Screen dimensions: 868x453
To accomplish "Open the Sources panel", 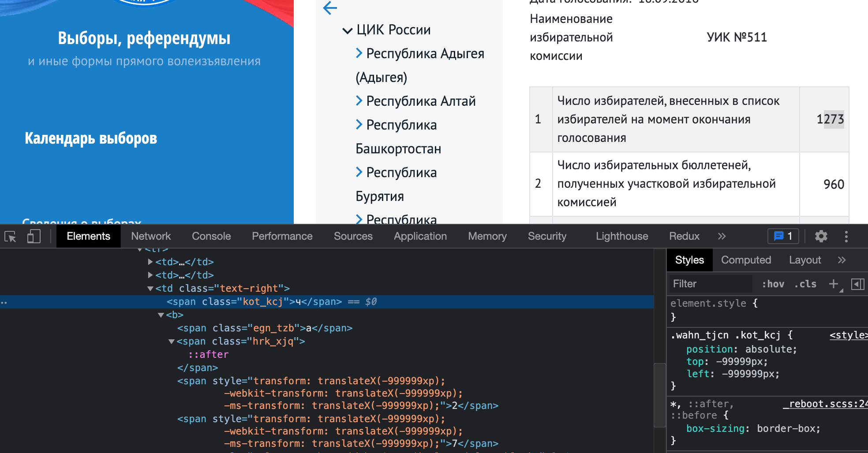I will tap(353, 236).
